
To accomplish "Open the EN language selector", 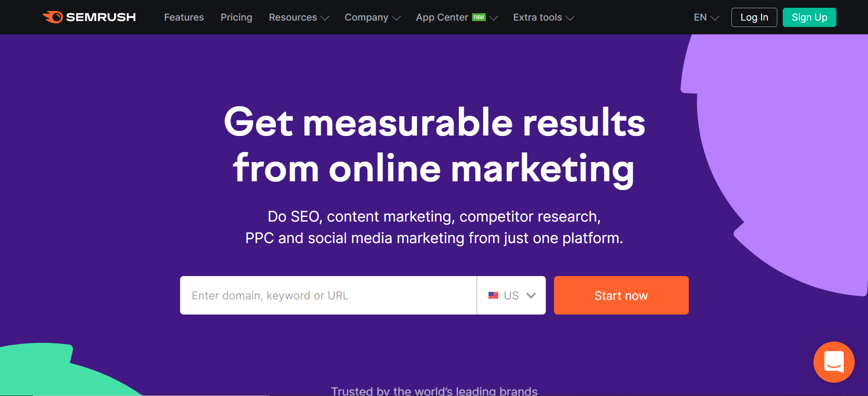I will [706, 17].
